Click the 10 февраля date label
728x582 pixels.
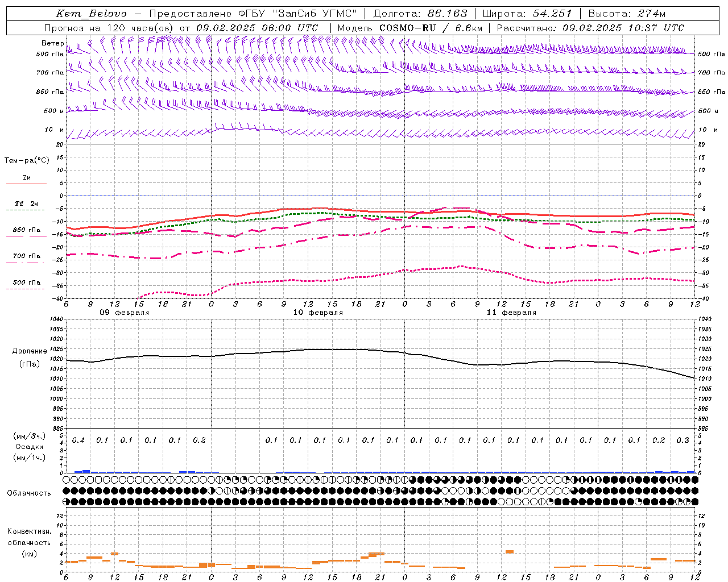318,313
